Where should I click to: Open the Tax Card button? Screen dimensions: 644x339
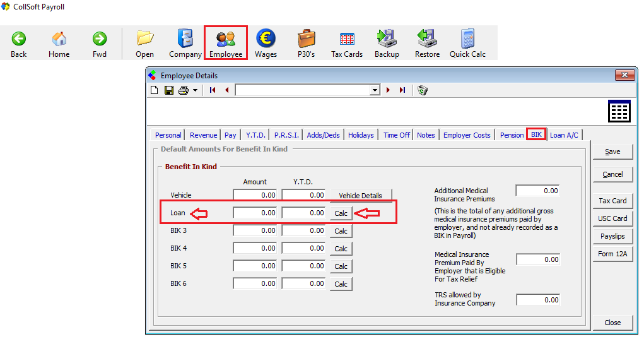pyautogui.click(x=612, y=201)
